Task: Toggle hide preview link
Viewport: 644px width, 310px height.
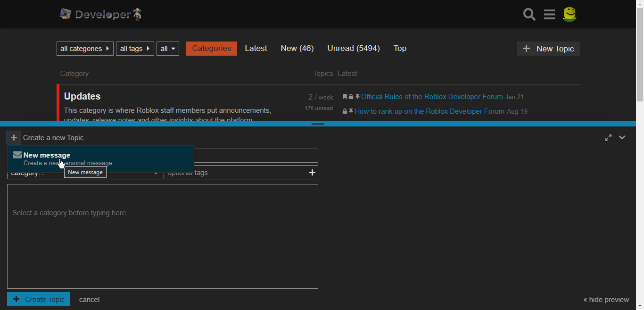Action: tap(606, 300)
